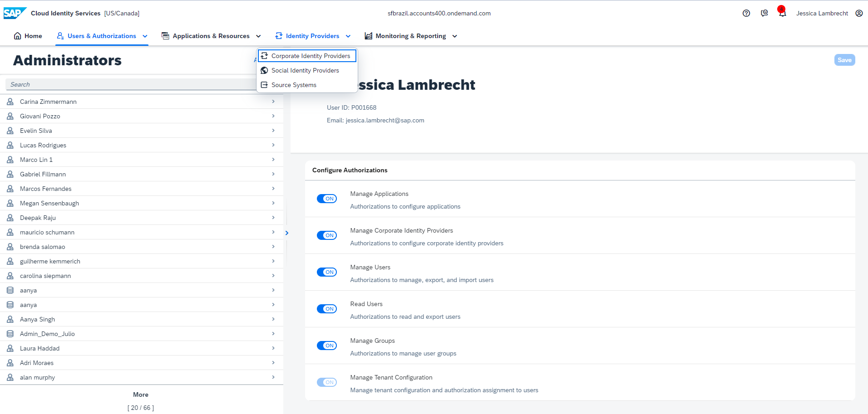Open the support feedback icon in header

[764, 13]
